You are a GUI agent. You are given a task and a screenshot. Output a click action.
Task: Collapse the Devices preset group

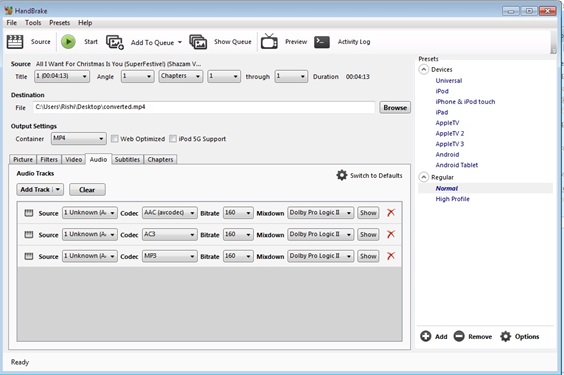[x=424, y=69]
